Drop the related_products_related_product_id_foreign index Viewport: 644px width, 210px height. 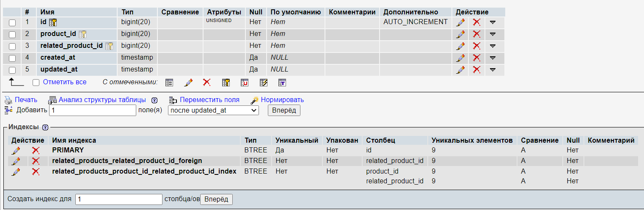pyautogui.click(x=36, y=161)
